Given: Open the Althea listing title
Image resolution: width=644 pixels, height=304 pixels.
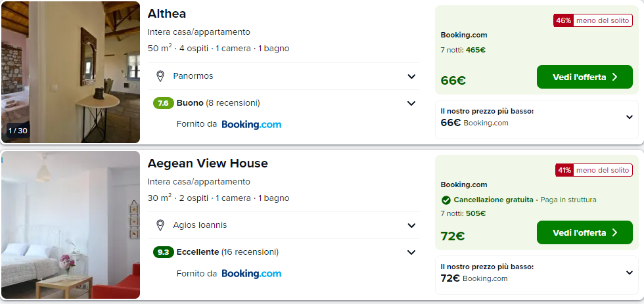Looking at the screenshot, I should [167, 14].
